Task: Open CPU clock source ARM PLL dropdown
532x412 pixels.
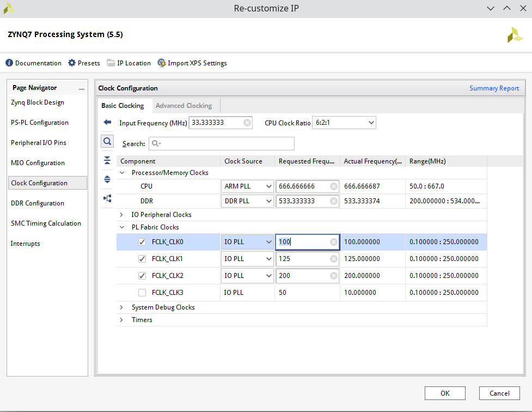Action: pos(247,186)
